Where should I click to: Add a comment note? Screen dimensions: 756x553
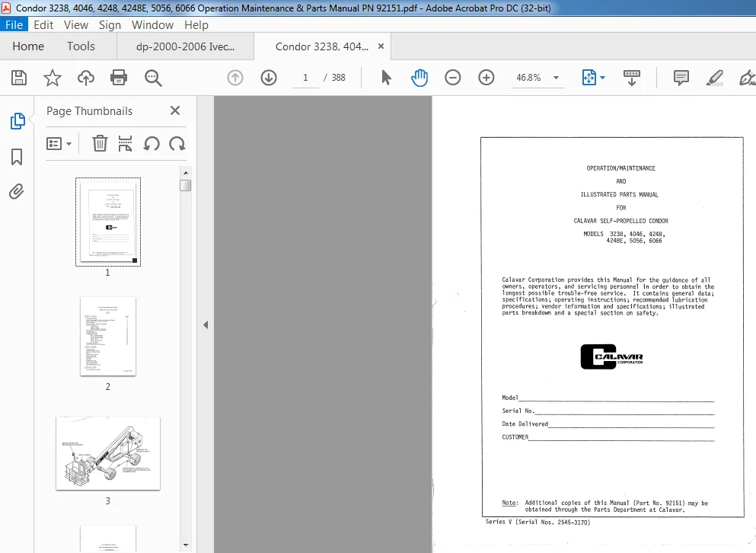pos(681,78)
